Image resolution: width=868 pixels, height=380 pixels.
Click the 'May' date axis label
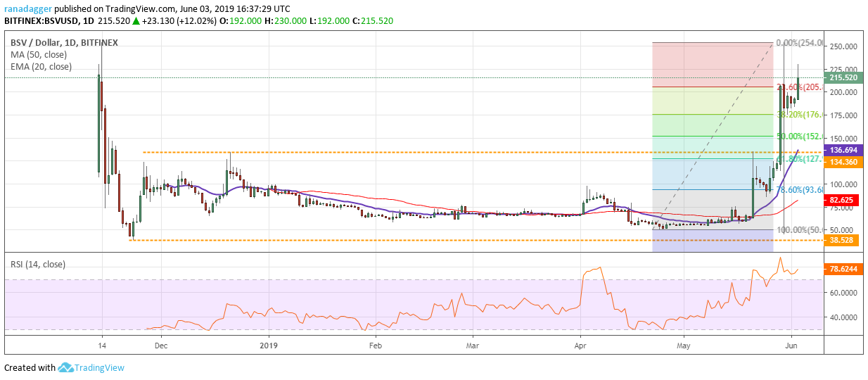tap(684, 346)
